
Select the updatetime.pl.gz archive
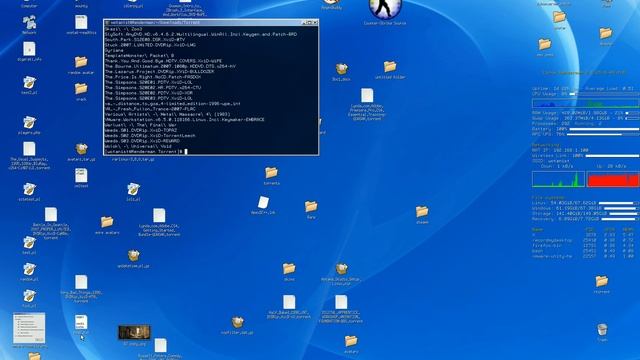tap(133, 259)
